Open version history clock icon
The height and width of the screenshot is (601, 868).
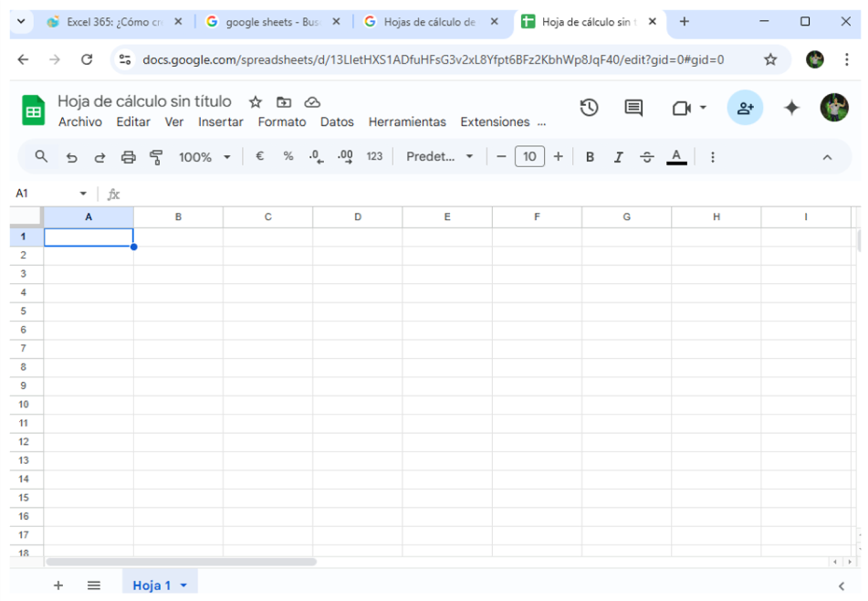(x=589, y=108)
